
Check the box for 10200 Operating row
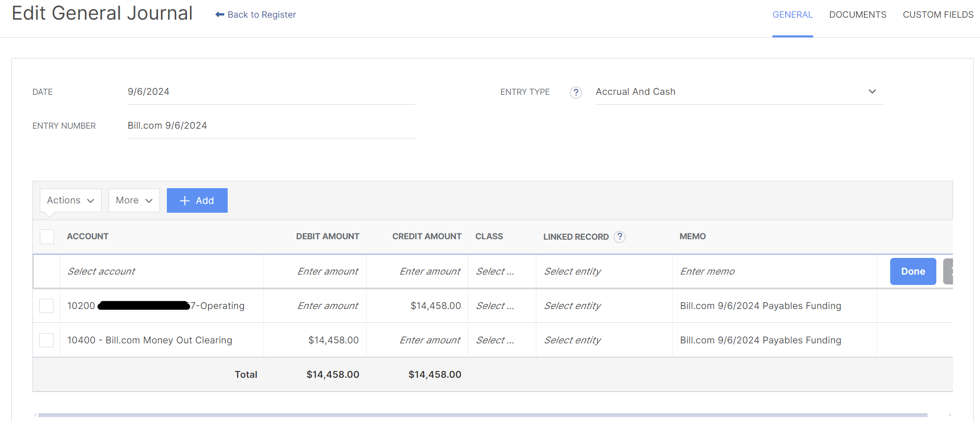tap(47, 306)
